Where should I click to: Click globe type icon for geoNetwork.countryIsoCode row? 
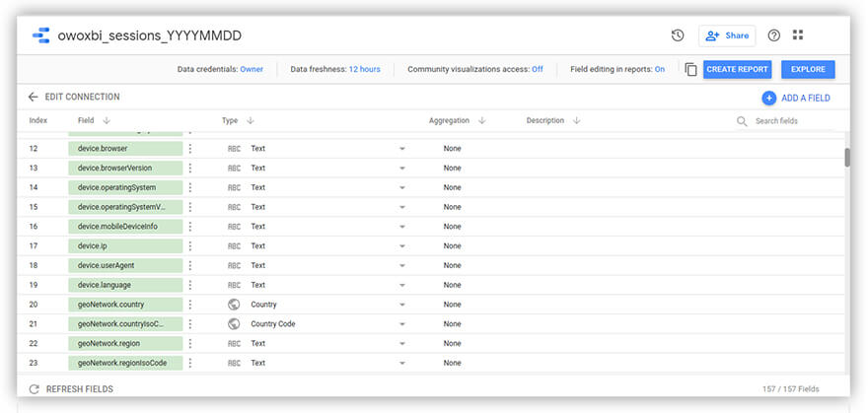234,324
